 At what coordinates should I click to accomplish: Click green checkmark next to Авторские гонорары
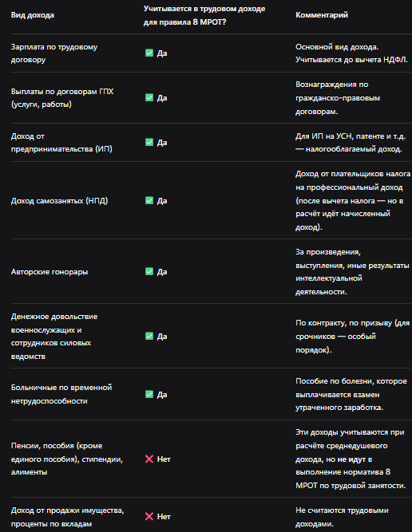click(149, 271)
